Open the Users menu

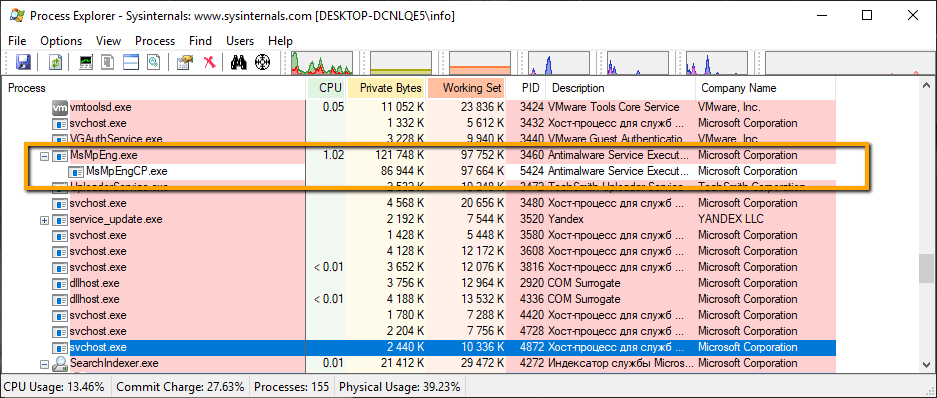click(x=240, y=41)
